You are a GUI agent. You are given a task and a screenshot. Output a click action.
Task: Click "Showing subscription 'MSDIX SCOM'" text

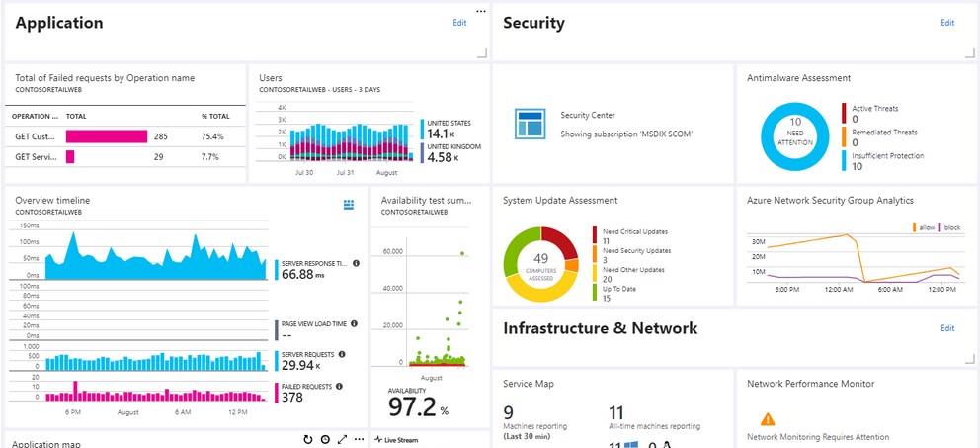(627, 134)
